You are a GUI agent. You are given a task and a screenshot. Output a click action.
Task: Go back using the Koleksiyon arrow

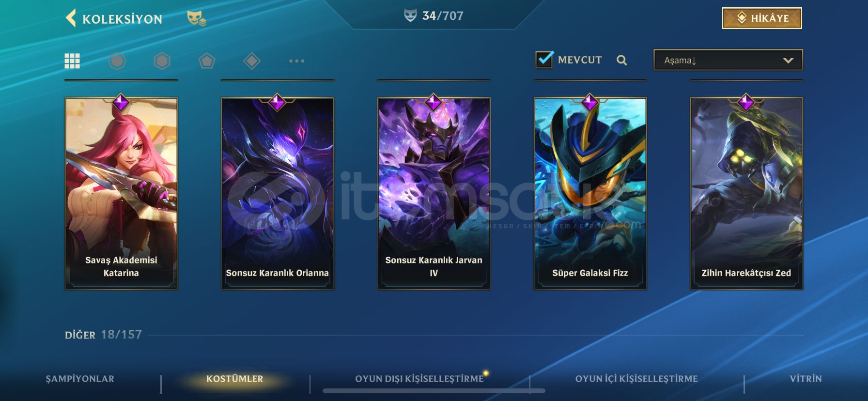(x=71, y=18)
